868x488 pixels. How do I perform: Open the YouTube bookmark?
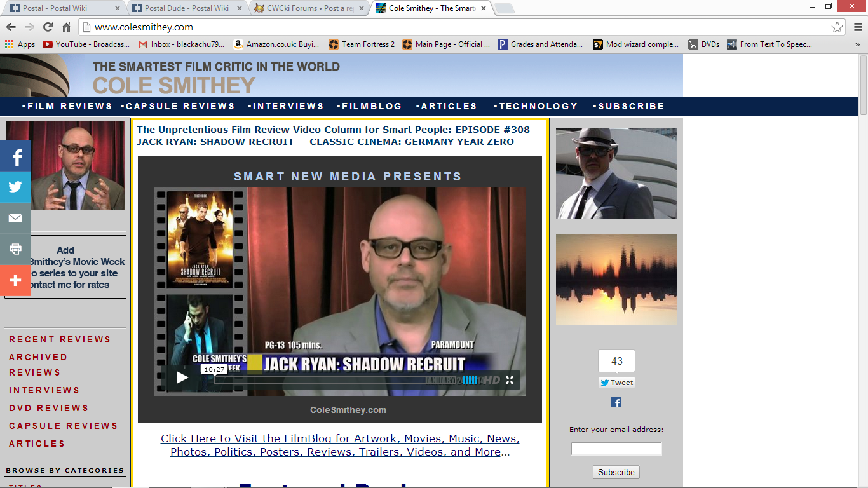86,44
